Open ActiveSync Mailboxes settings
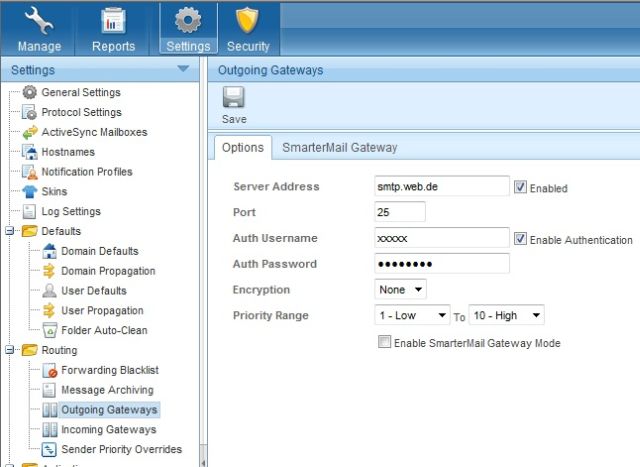This screenshot has width=640, height=467. (x=93, y=132)
